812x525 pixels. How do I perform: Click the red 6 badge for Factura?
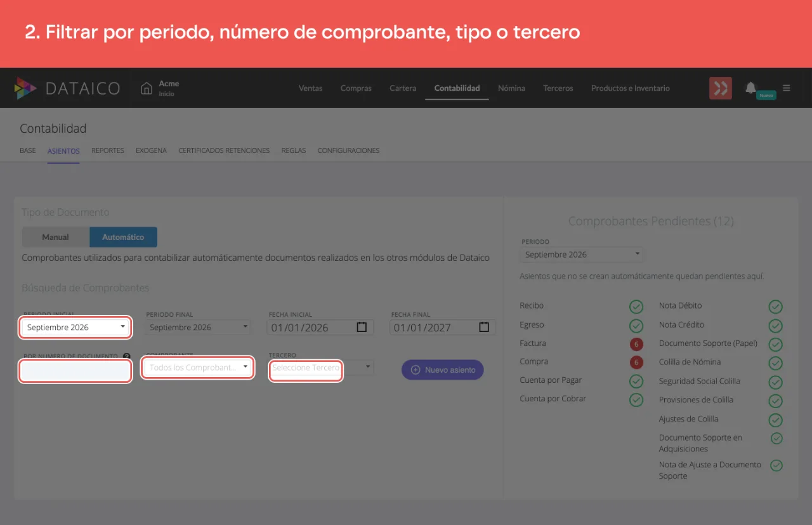coord(636,344)
